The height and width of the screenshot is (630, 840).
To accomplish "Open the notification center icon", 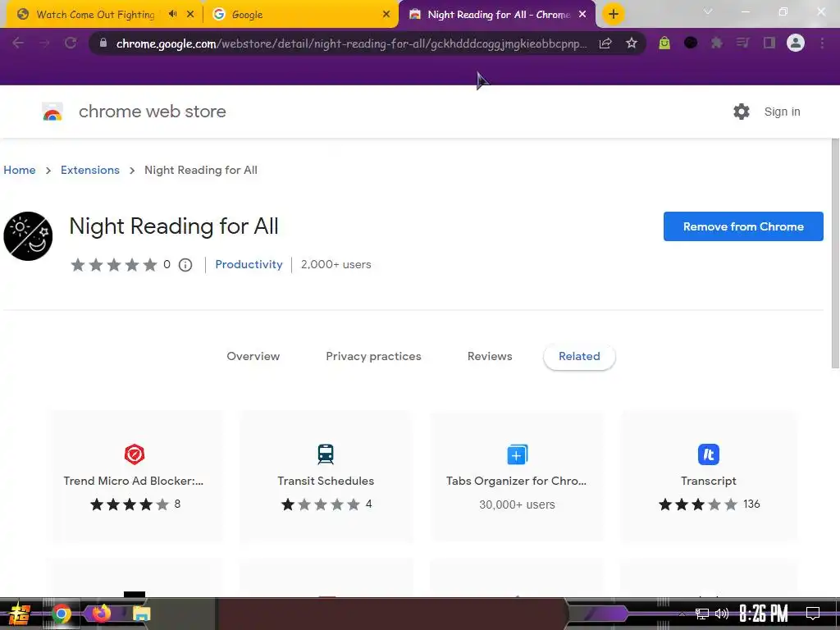I will pos(813,614).
